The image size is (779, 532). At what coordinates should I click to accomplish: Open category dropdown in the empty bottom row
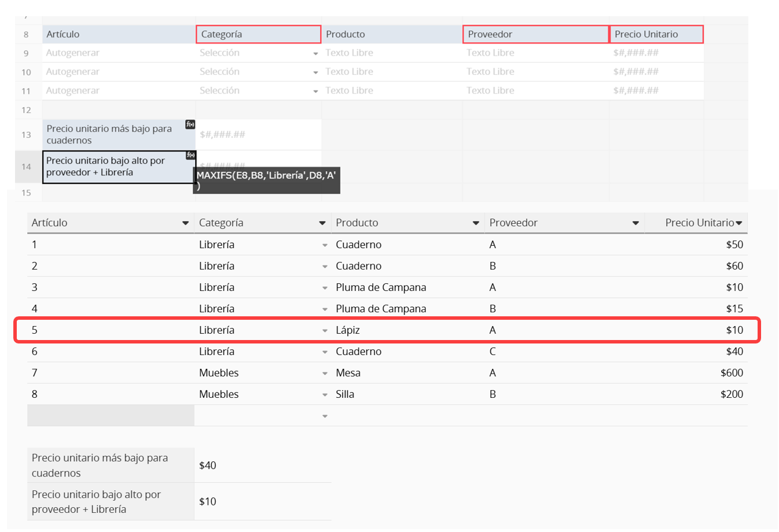[x=325, y=416]
